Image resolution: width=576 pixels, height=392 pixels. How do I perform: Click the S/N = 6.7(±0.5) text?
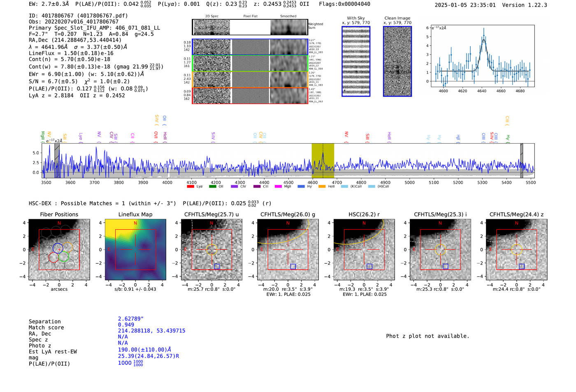coord(53,81)
